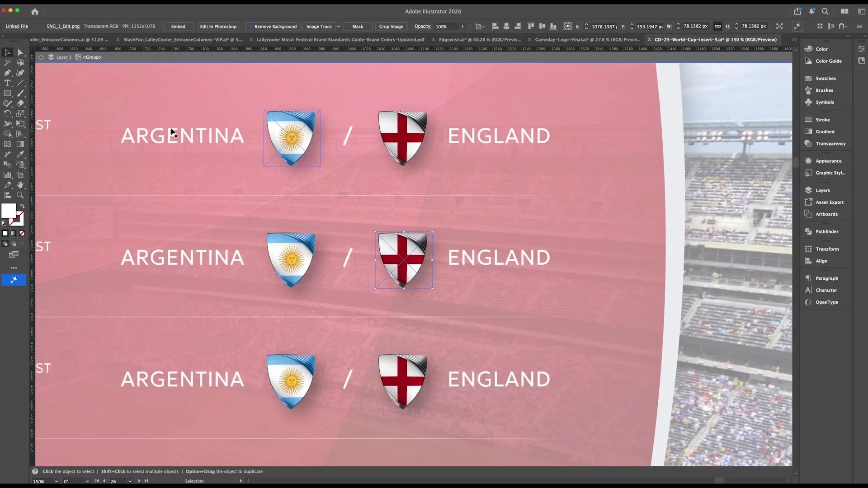
Task: Pick the Pen tool
Action: (7, 73)
